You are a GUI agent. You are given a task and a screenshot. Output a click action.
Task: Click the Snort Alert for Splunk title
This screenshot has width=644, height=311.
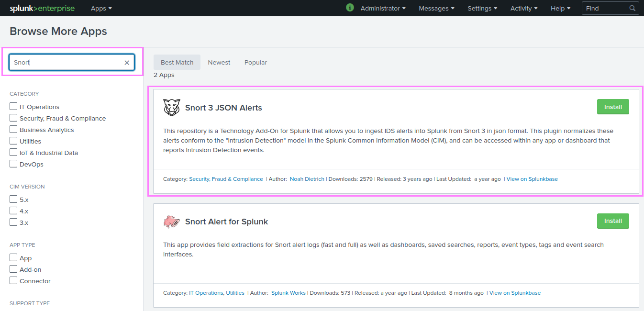click(226, 222)
